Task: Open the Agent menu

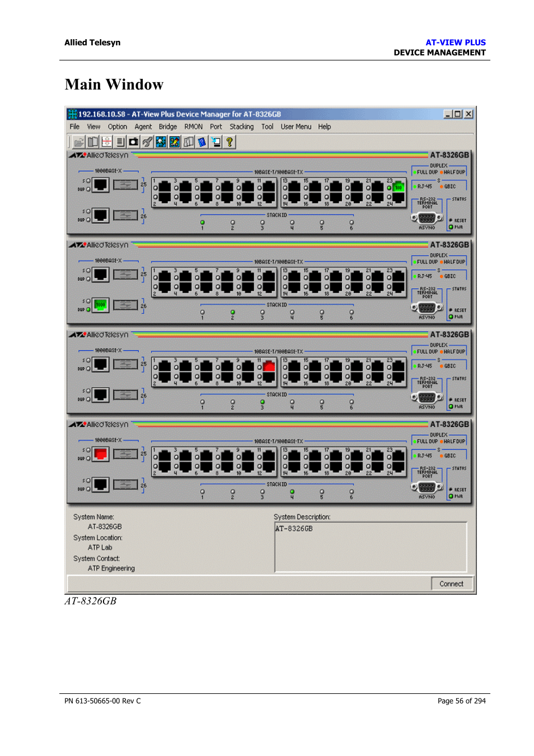Action: point(143,127)
